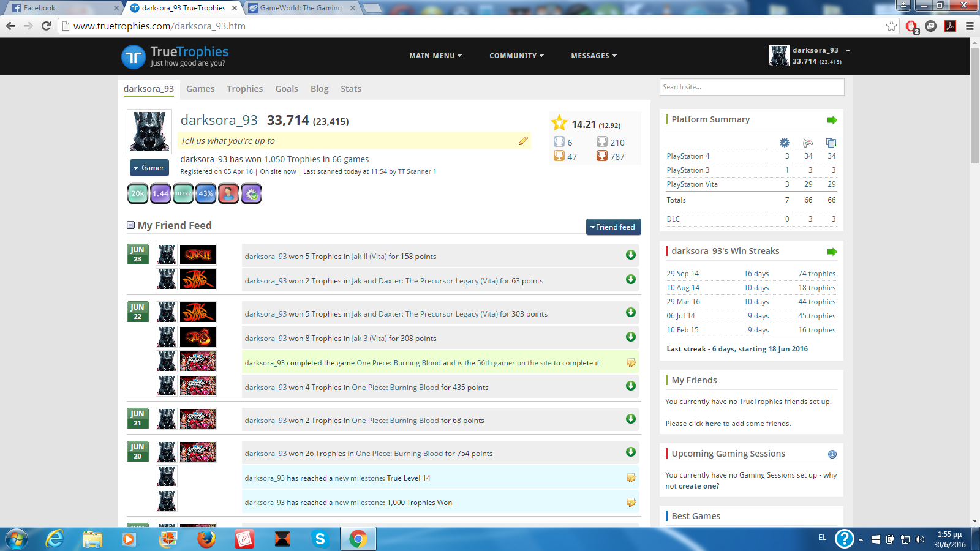The width and height of the screenshot is (980, 551).
Task: Open the darksora_93 account dropdown arrow
Action: tap(848, 51)
